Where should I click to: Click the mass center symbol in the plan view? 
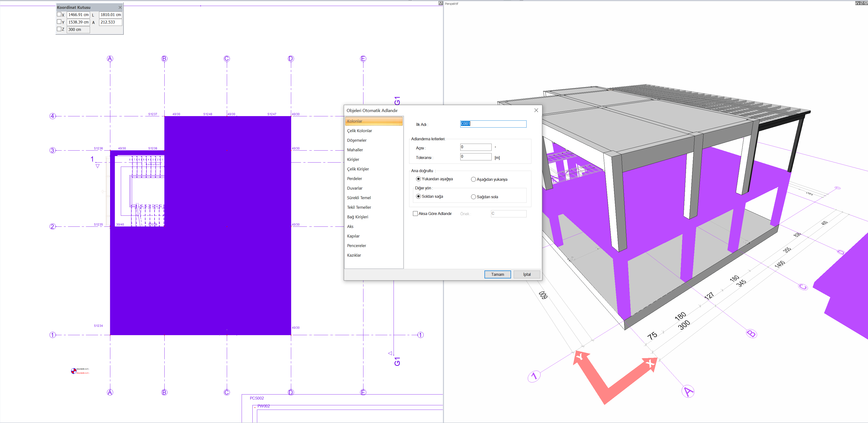pyautogui.click(x=73, y=371)
